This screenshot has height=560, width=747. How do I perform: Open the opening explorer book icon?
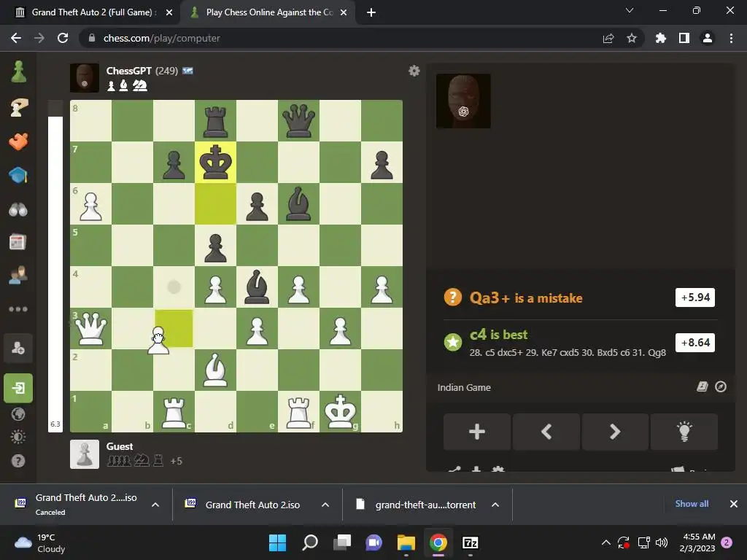(703, 386)
